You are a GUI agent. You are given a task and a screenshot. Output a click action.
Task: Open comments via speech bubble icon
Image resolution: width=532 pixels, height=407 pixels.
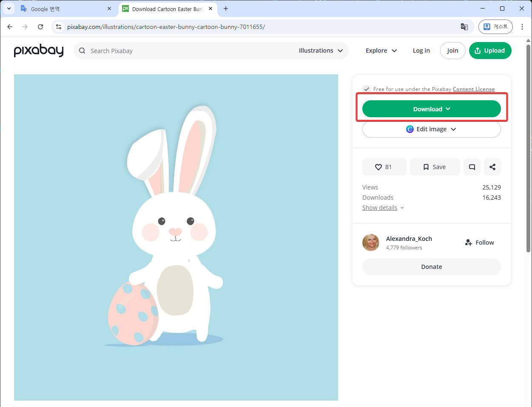(x=472, y=167)
